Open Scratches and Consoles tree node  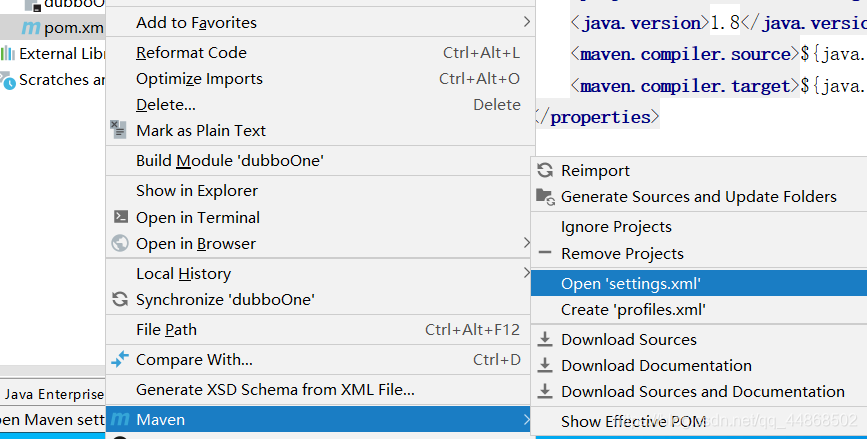coord(60,80)
